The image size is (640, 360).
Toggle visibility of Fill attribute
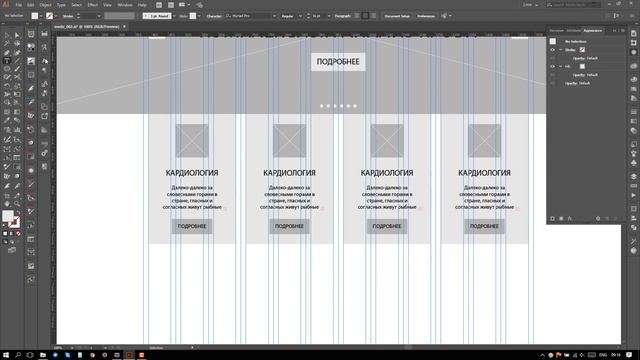[x=553, y=67]
